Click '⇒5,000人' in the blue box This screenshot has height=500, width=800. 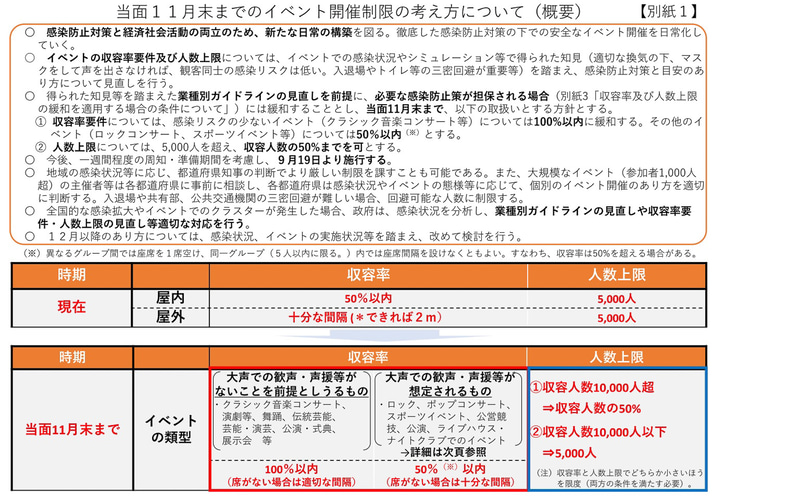pos(568,453)
